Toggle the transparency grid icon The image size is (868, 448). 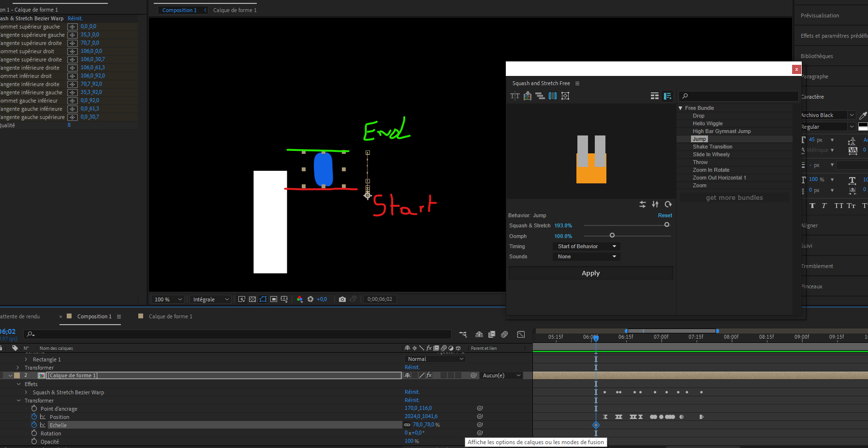coord(252,299)
